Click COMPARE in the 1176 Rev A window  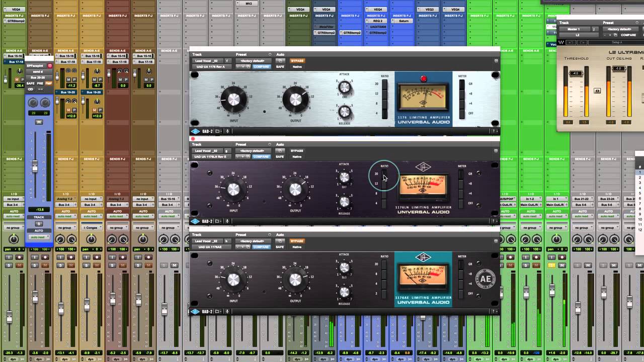pyautogui.click(x=261, y=66)
